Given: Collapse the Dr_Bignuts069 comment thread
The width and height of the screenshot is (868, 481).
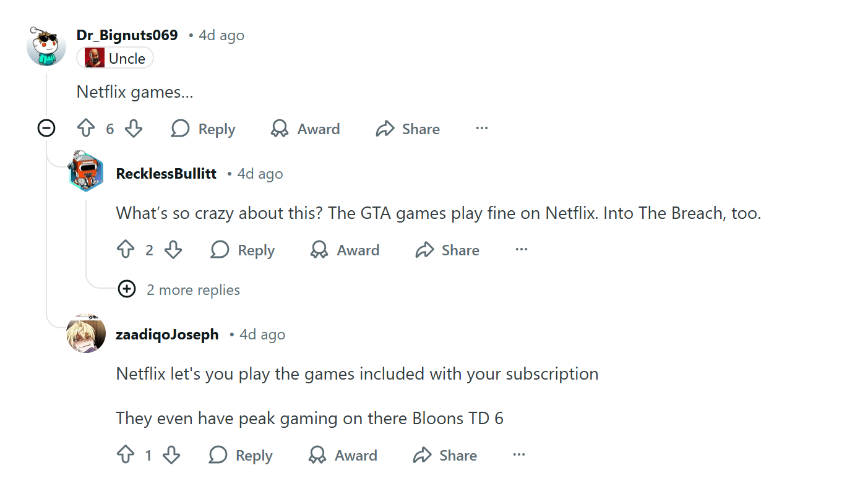Looking at the screenshot, I should pyautogui.click(x=46, y=128).
